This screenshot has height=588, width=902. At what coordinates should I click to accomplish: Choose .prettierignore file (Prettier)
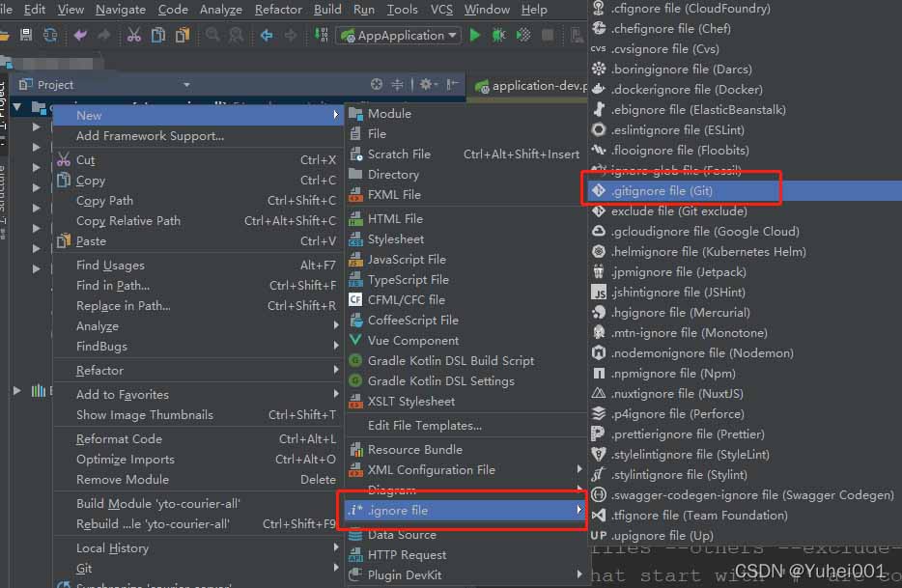click(745, 434)
